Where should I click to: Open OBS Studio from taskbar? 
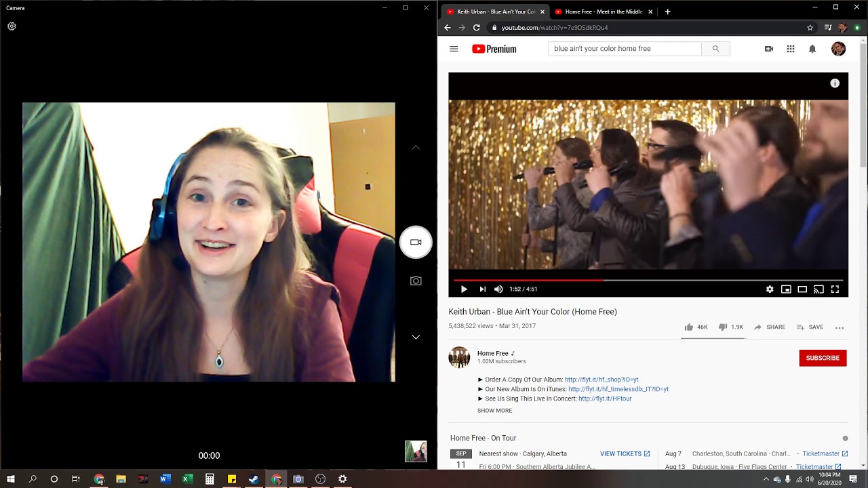tap(320, 479)
